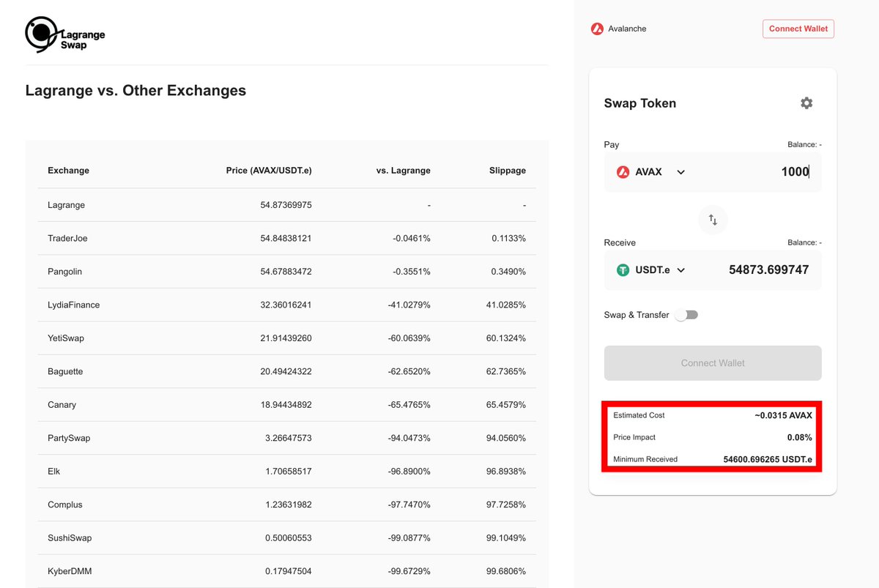The width and height of the screenshot is (879, 588).
Task: Select the SushiSwap exchange name
Action: click(x=70, y=538)
